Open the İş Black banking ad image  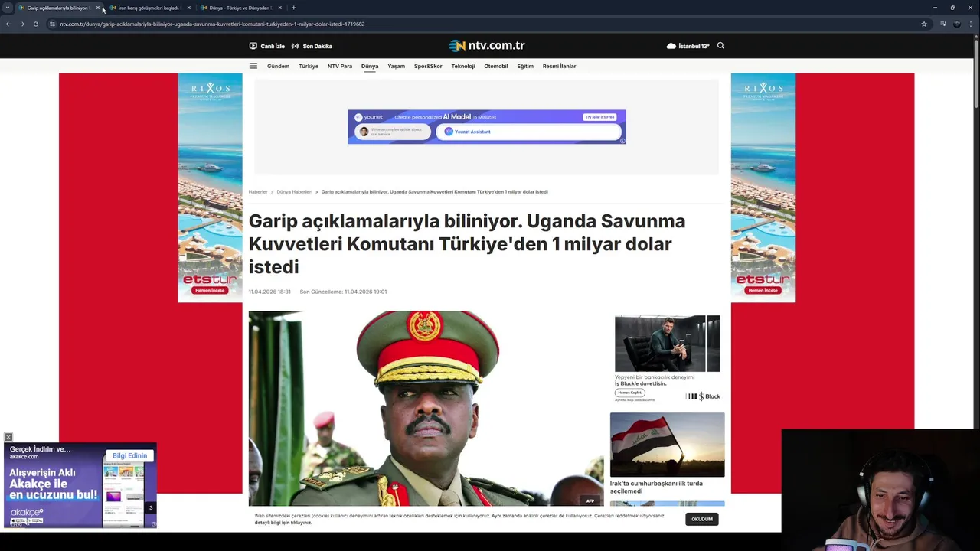point(667,344)
